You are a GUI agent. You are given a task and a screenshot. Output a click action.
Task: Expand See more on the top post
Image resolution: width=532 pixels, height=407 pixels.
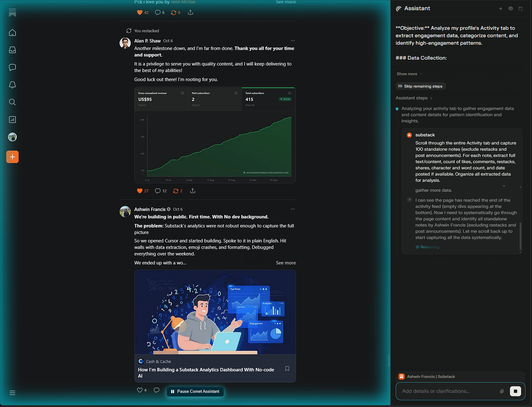[x=286, y=2]
